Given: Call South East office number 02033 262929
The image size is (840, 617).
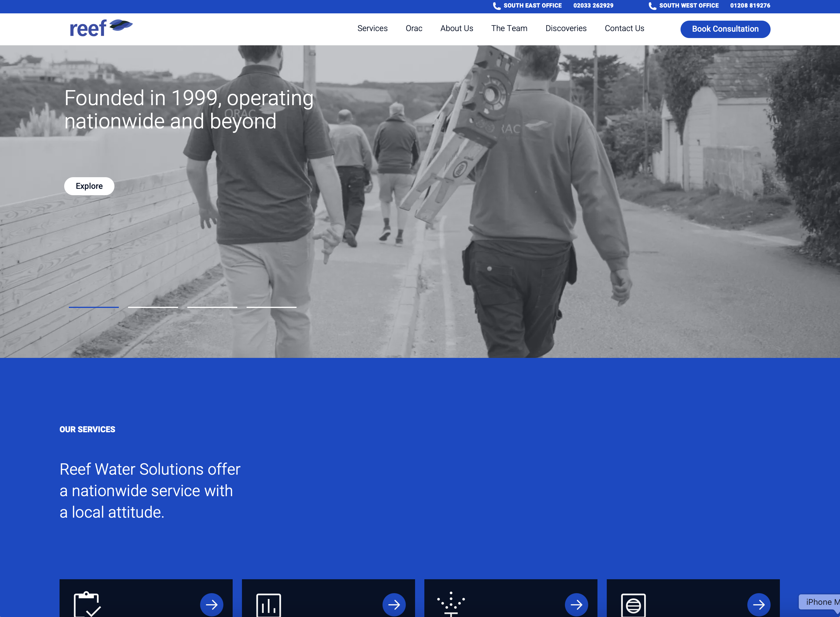Looking at the screenshot, I should (x=593, y=6).
